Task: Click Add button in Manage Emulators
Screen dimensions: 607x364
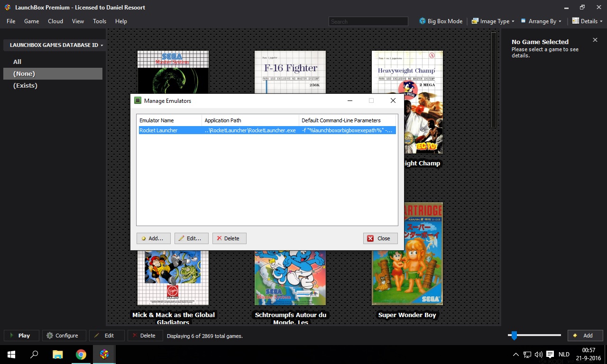Action: [153, 238]
